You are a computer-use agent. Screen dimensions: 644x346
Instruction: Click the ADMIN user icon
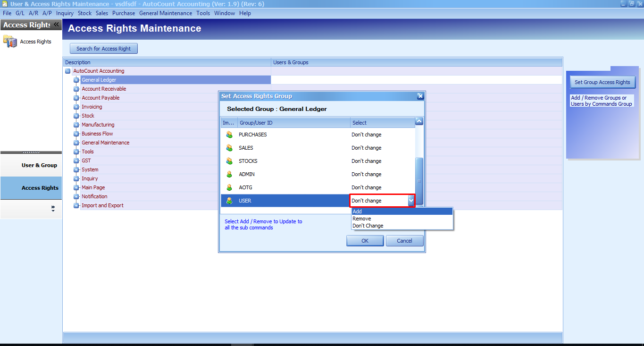click(x=229, y=174)
